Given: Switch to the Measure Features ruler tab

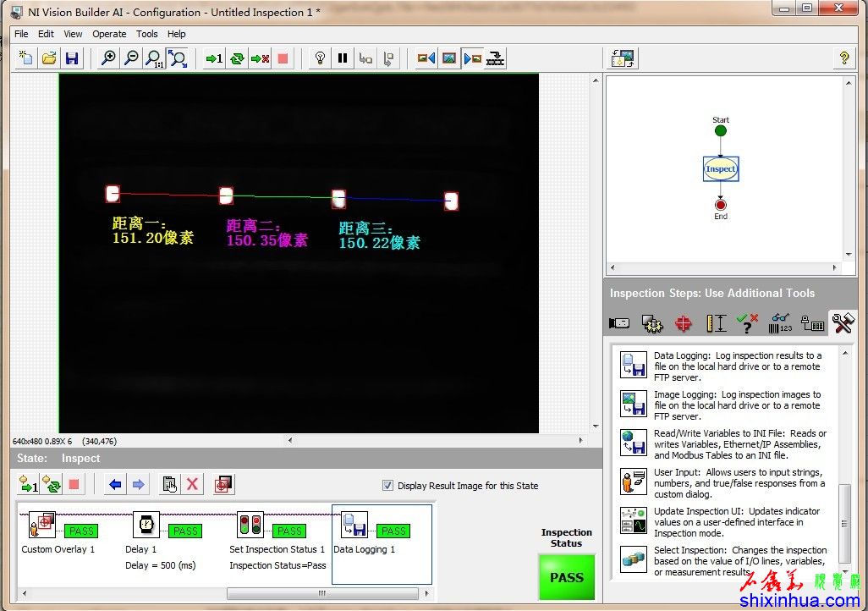Looking at the screenshot, I should pyautogui.click(x=716, y=323).
